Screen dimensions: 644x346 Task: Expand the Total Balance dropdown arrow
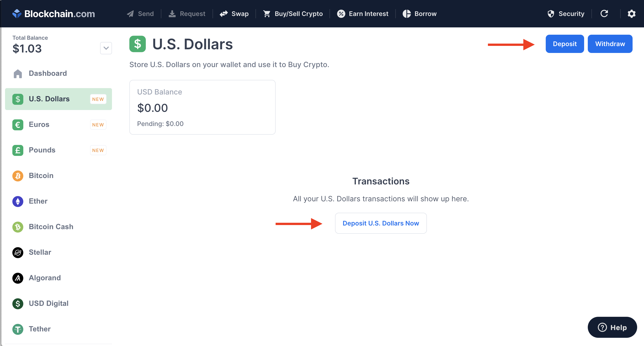pos(105,48)
